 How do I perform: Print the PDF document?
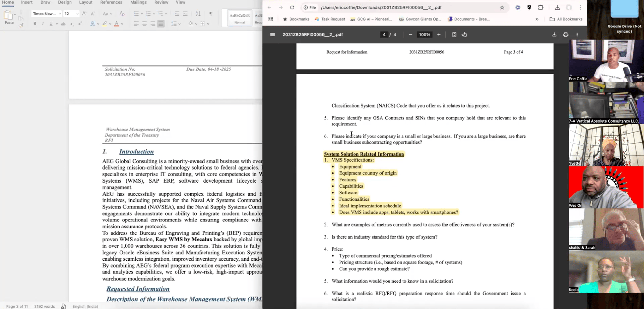coord(566,35)
